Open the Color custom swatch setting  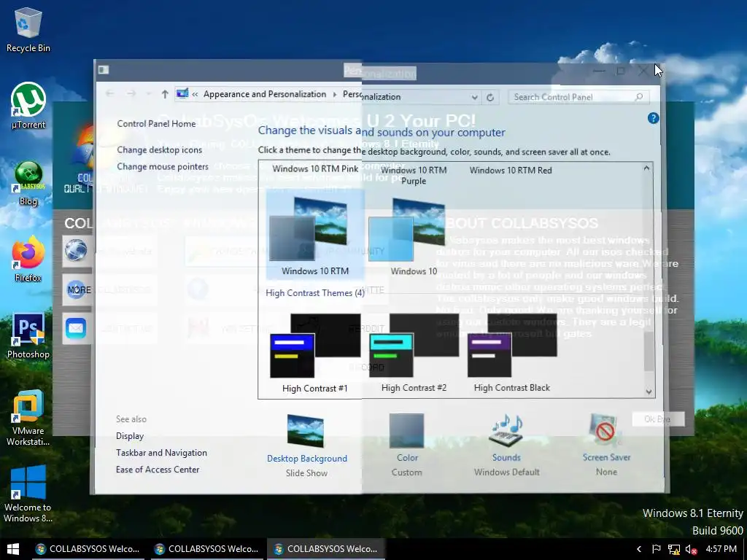(x=407, y=445)
